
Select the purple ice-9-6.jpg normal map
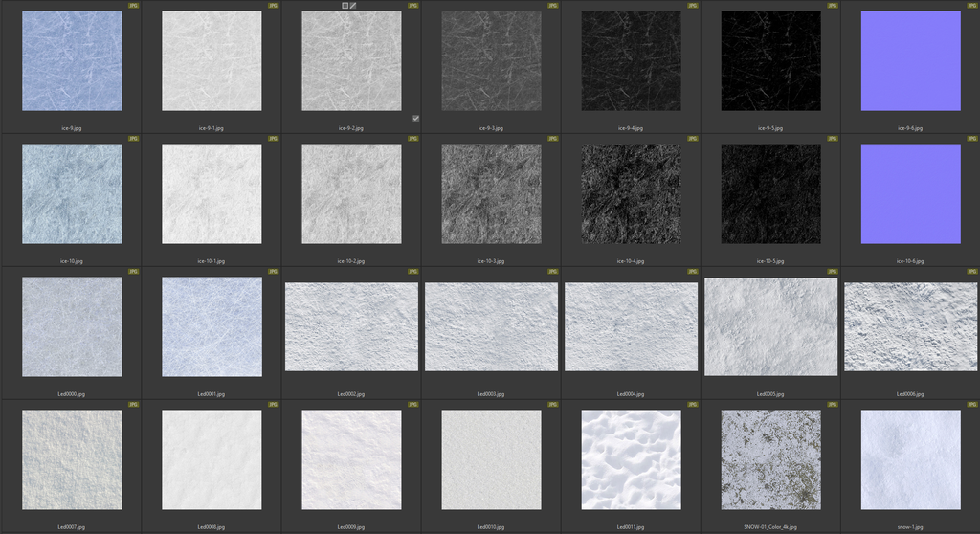click(910, 61)
